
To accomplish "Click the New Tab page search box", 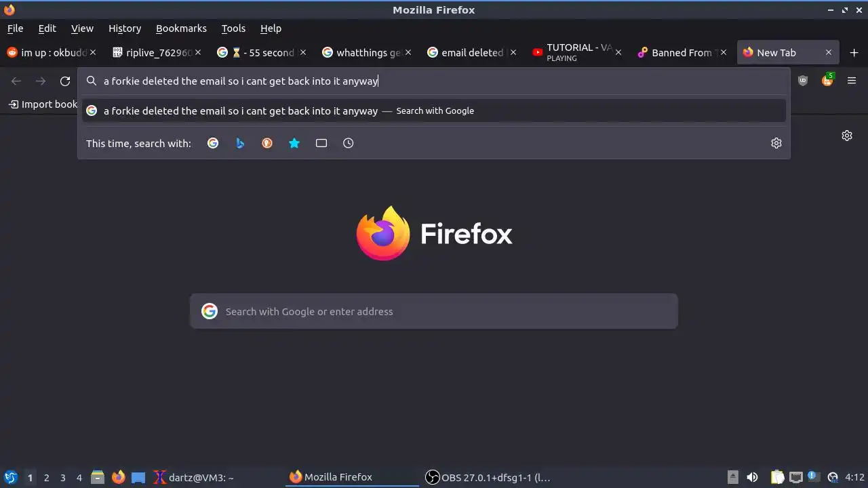I will 434,311.
